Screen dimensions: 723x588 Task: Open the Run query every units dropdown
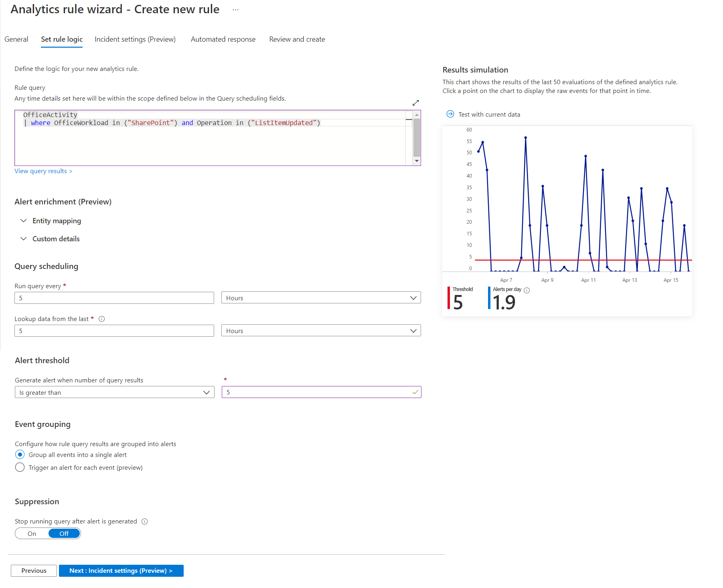(x=321, y=298)
